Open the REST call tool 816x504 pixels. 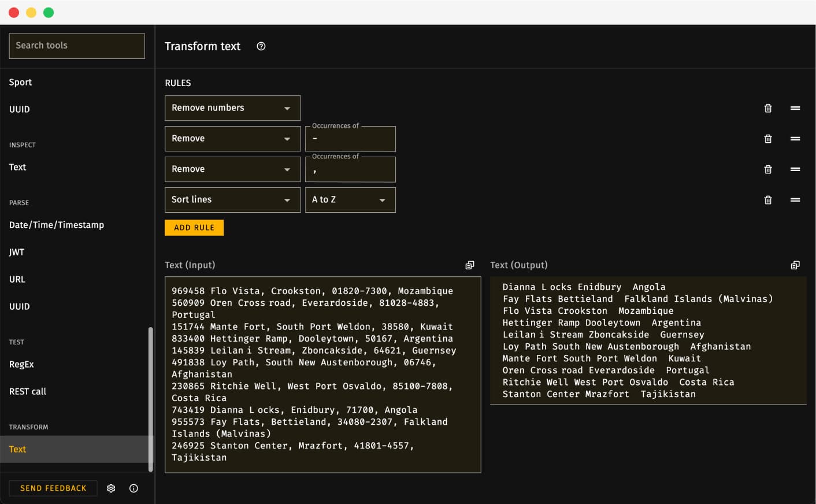[x=28, y=391]
